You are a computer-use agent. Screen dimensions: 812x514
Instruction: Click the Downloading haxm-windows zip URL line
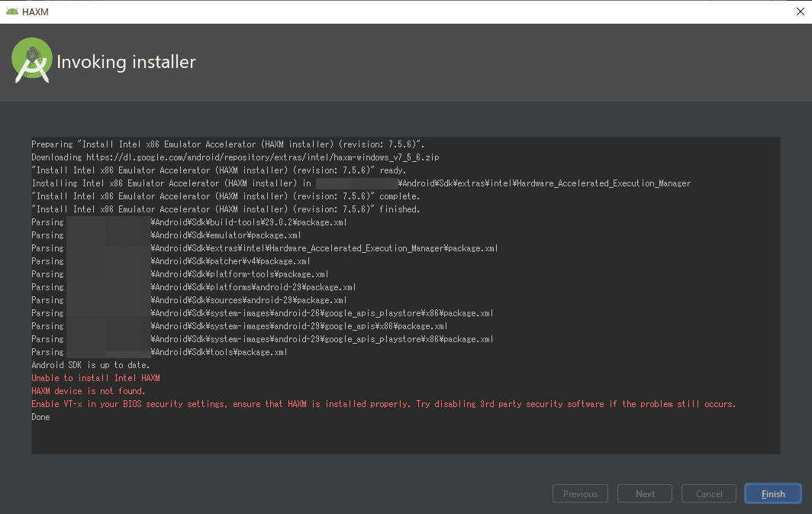click(x=235, y=157)
